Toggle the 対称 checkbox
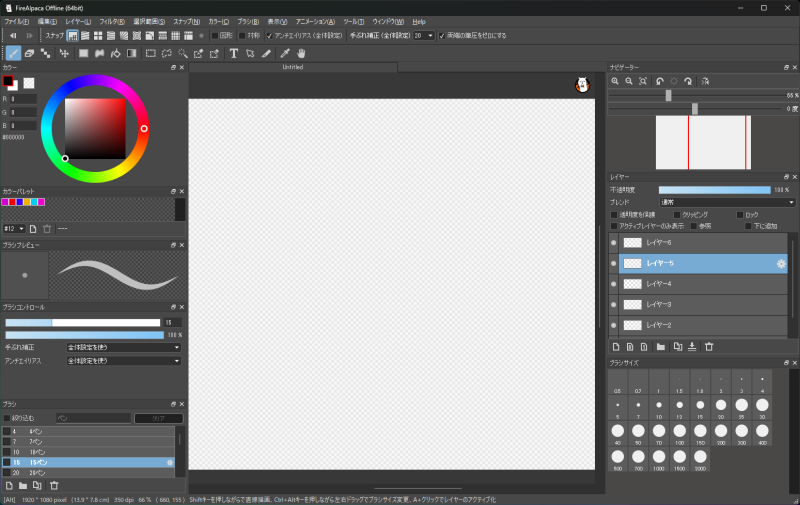The width and height of the screenshot is (800, 505). tap(242, 36)
